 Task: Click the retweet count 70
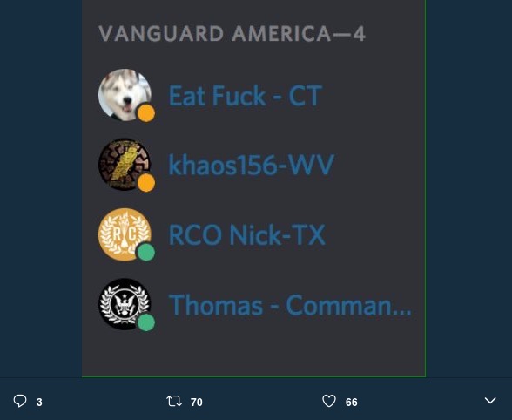click(196, 402)
